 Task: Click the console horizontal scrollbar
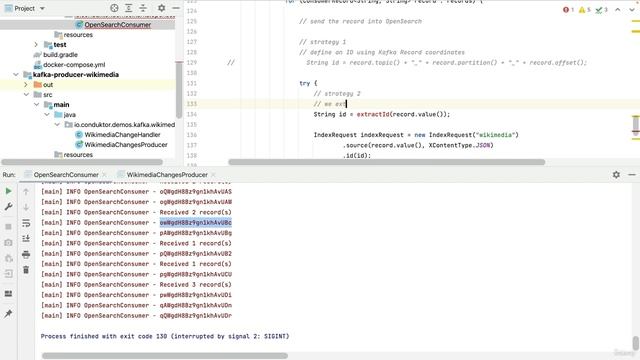pos(165,356)
